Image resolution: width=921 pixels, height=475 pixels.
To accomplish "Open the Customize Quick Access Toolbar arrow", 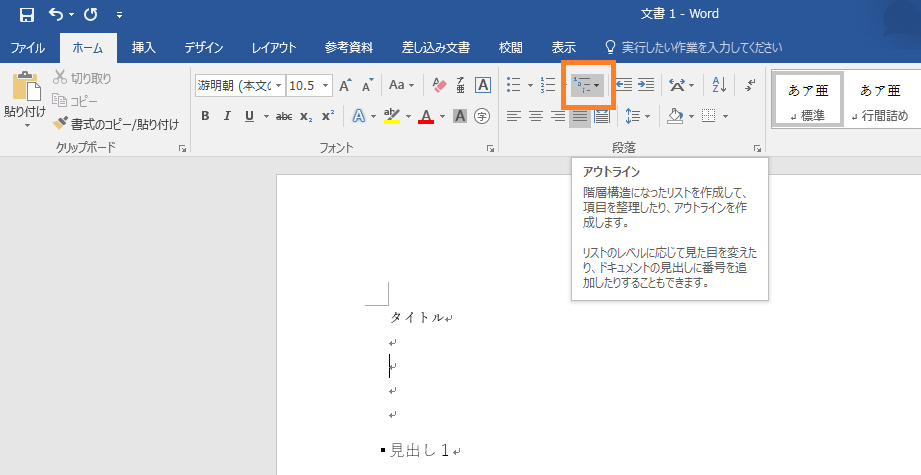I will (x=119, y=15).
